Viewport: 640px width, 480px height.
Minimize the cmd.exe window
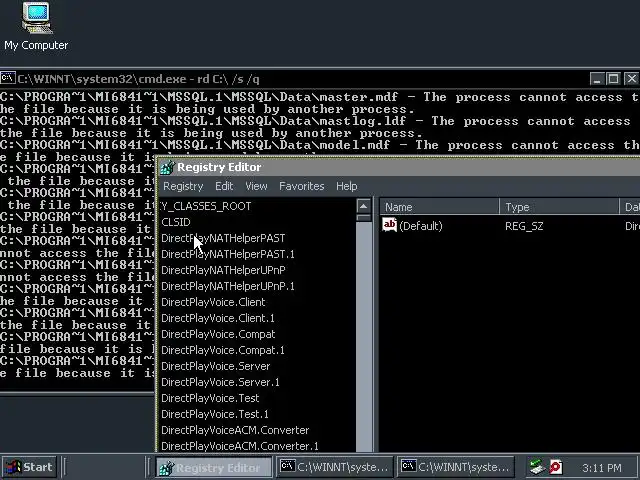coord(597,78)
